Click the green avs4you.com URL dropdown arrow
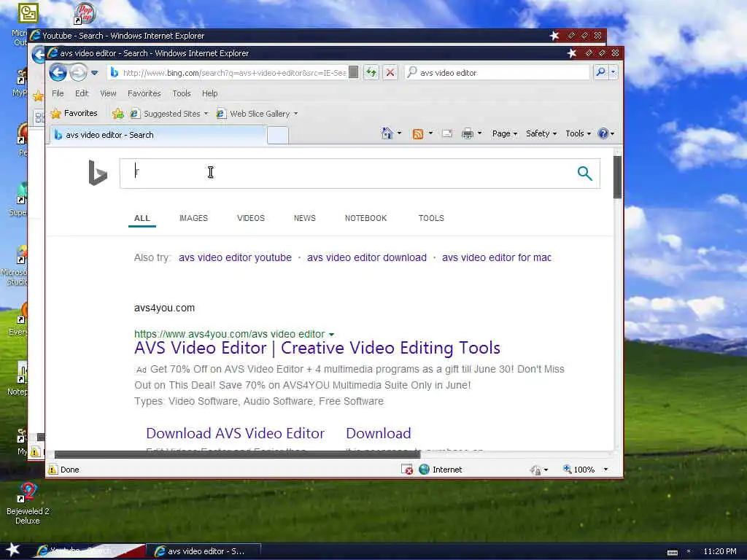The height and width of the screenshot is (560, 747). [x=332, y=334]
